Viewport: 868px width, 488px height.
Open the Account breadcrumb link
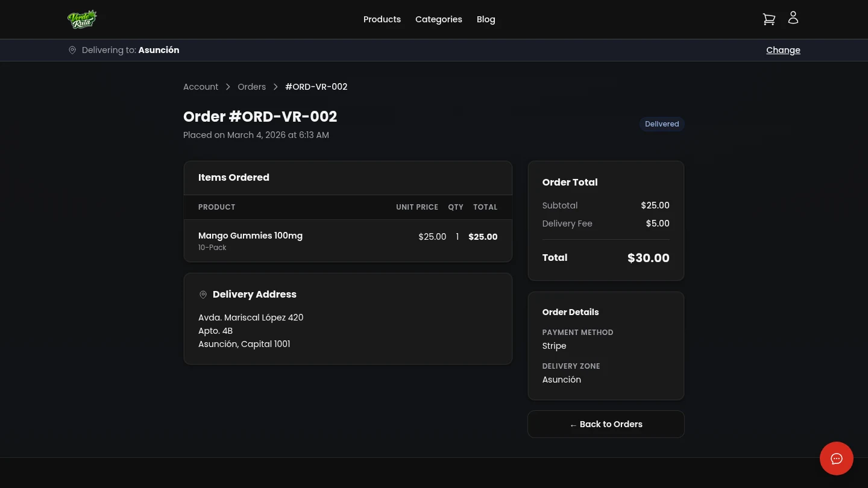(201, 87)
